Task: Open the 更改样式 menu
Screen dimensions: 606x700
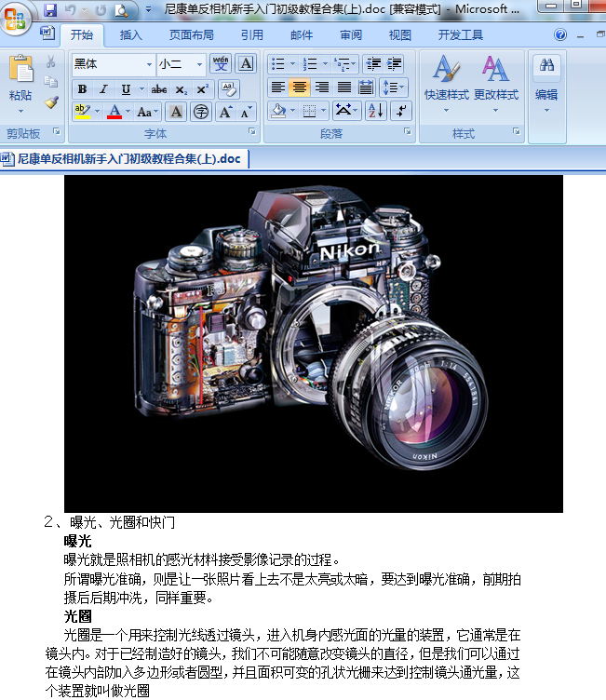Action: point(496,83)
